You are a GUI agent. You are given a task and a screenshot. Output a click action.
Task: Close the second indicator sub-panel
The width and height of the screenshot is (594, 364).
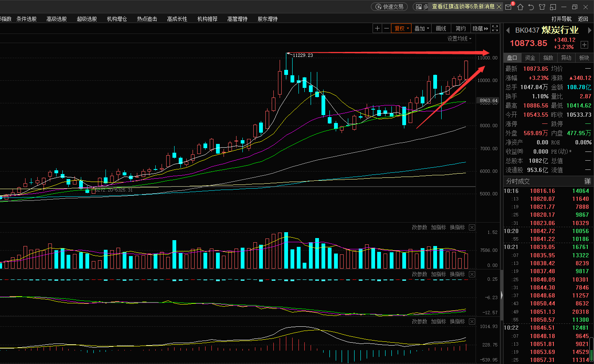coord(472,274)
